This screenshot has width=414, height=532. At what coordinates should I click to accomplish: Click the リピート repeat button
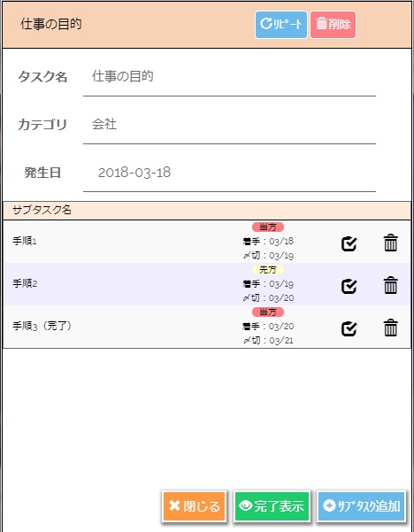tap(281, 25)
